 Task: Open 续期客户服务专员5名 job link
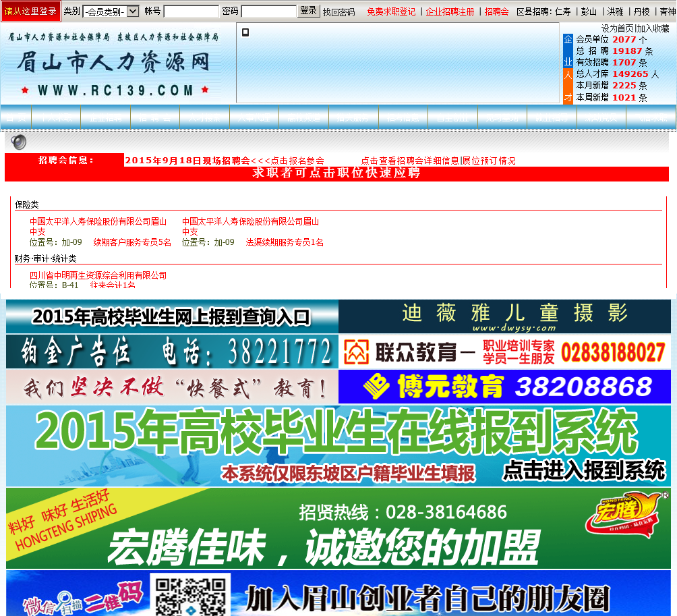tap(132, 242)
